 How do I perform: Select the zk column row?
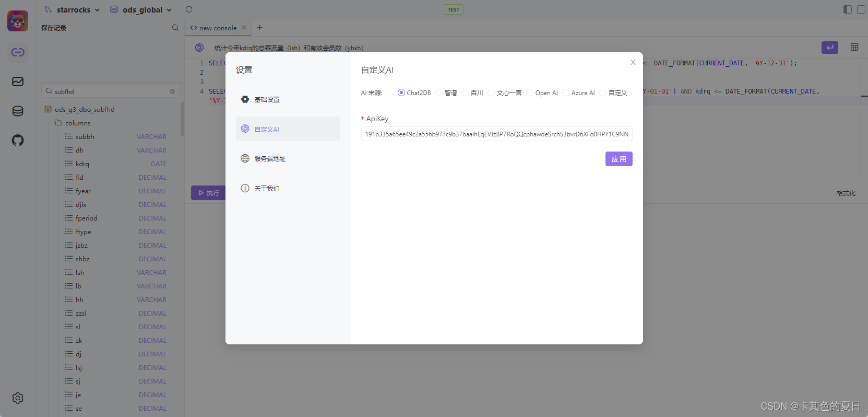(116, 340)
